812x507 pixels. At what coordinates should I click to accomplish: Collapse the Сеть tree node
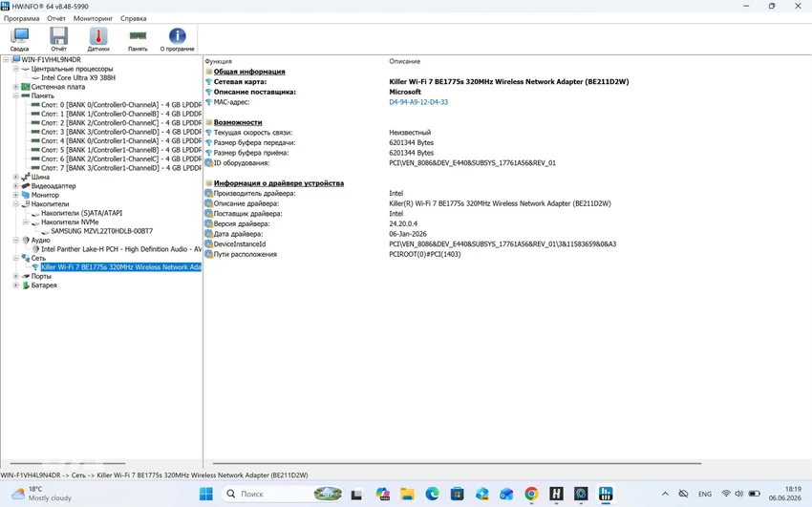(15, 258)
